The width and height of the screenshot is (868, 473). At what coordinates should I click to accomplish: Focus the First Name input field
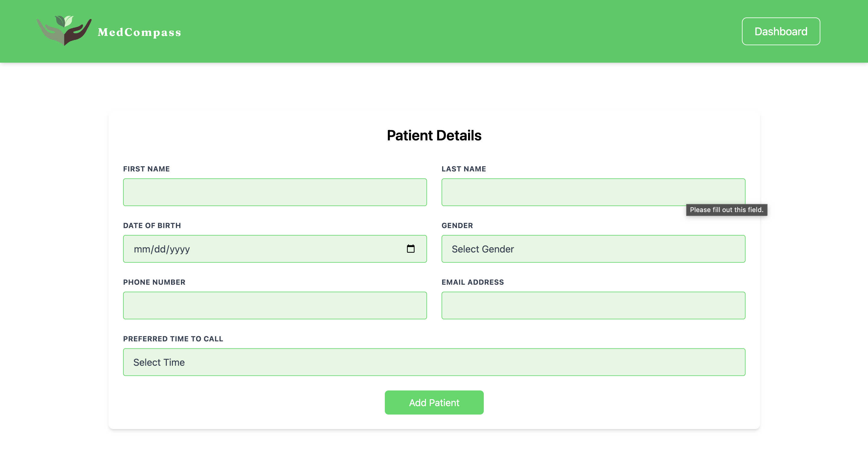pyautogui.click(x=275, y=192)
